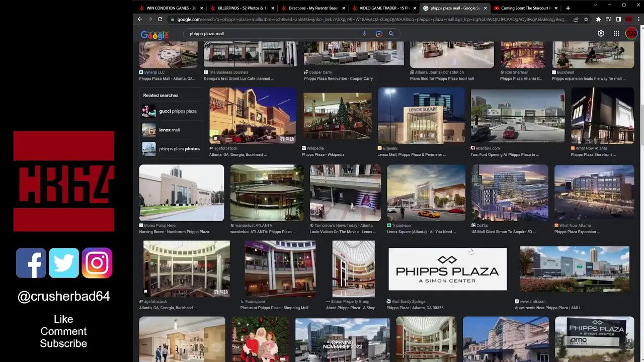Open the media control icon in Chrome toolbar
The height and width of the screenshot is (362, 644).
click(608, 19)
